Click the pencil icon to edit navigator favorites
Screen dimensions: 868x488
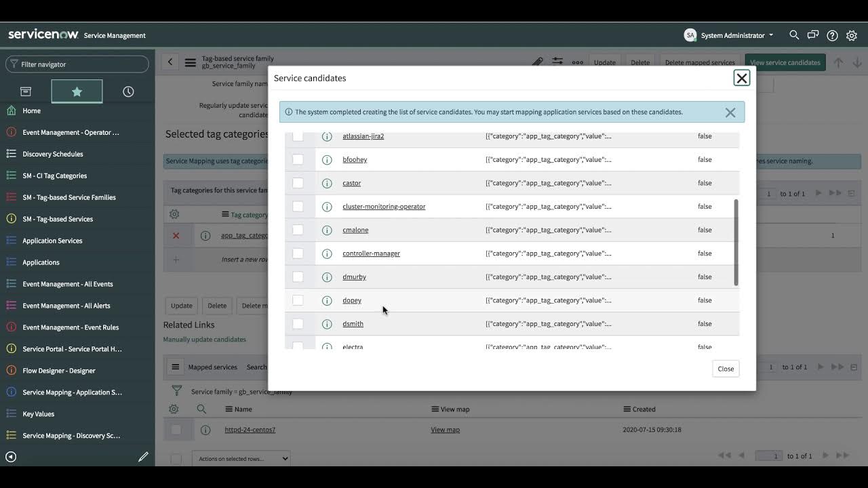pyautogui.click(x=143, y=456)
